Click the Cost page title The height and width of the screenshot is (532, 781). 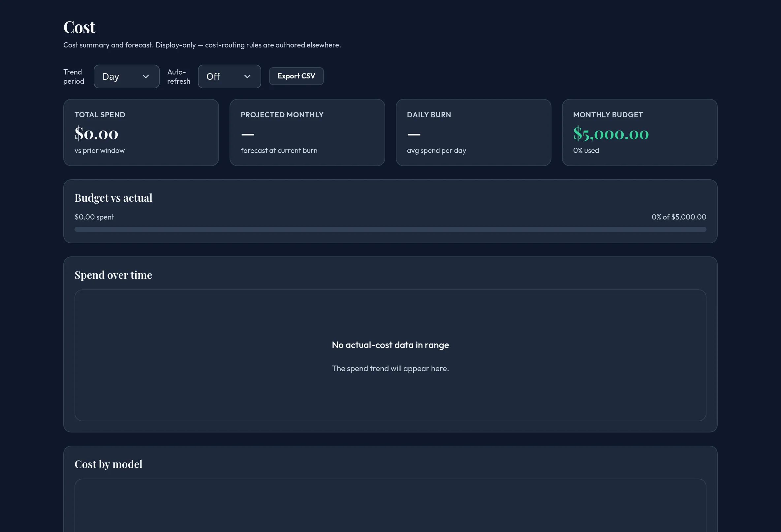coord(79,27)
